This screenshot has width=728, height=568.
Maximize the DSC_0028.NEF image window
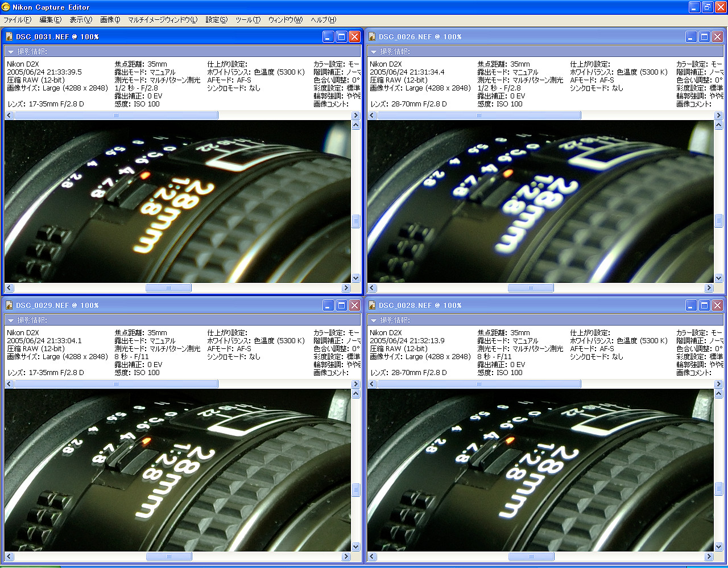(x=704, y=305)
